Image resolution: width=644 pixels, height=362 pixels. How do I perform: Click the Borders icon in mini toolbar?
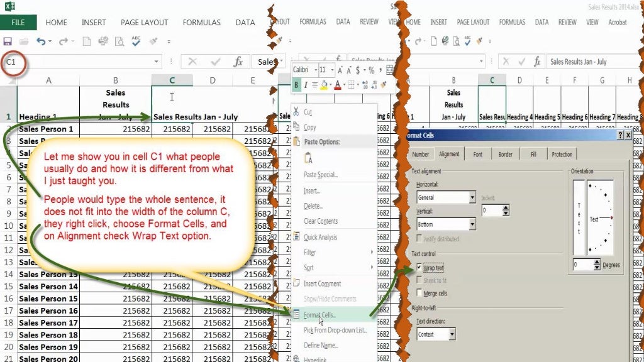(x=351, y=85)
